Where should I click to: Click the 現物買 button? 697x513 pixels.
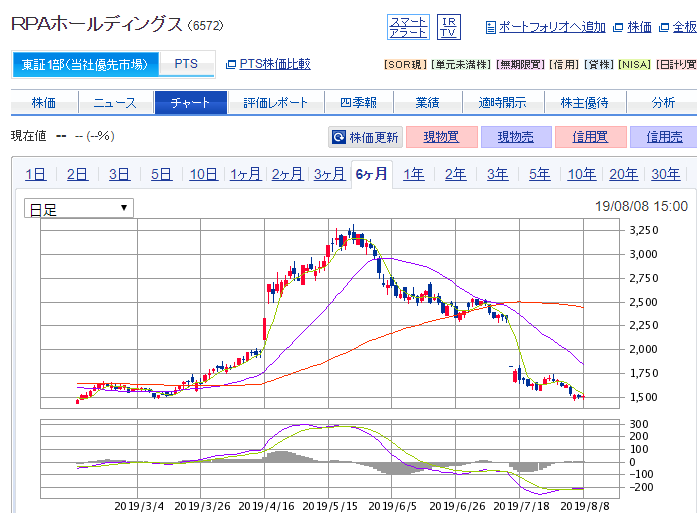click(x=441, y=137)
